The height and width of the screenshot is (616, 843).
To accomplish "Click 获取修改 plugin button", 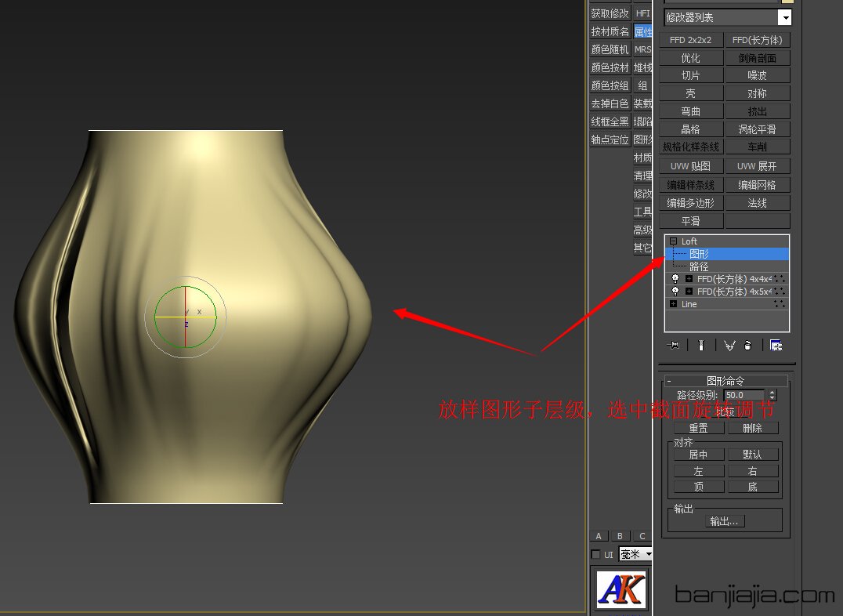I will [610, 13].
